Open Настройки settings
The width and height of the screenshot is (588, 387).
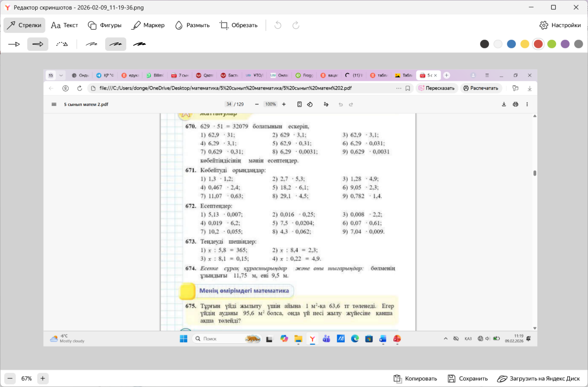coord(560,25)
